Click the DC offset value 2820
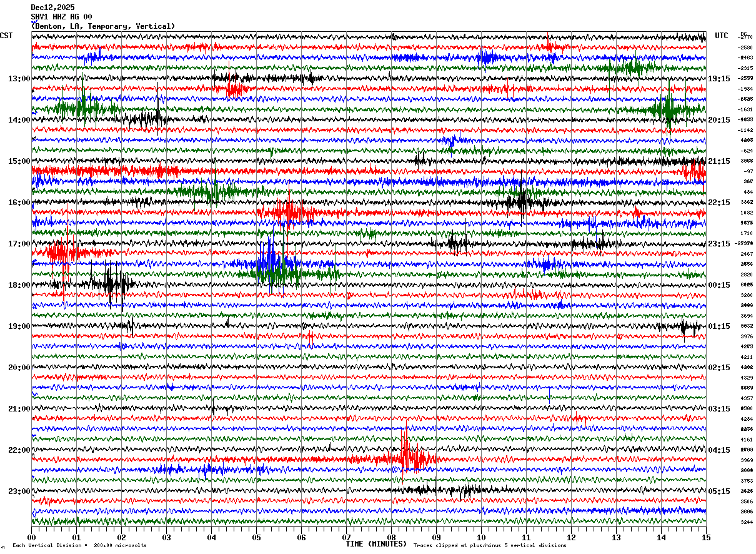 click(x=747, y=274)
